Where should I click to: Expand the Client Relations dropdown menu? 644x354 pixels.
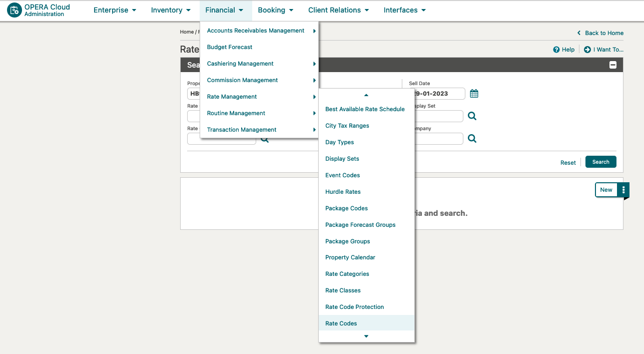(338, 10)
